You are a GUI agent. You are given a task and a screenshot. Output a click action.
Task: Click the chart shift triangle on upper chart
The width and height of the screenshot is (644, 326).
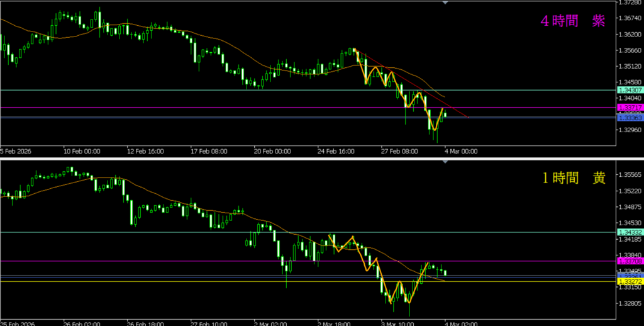(x=445, y=3)
